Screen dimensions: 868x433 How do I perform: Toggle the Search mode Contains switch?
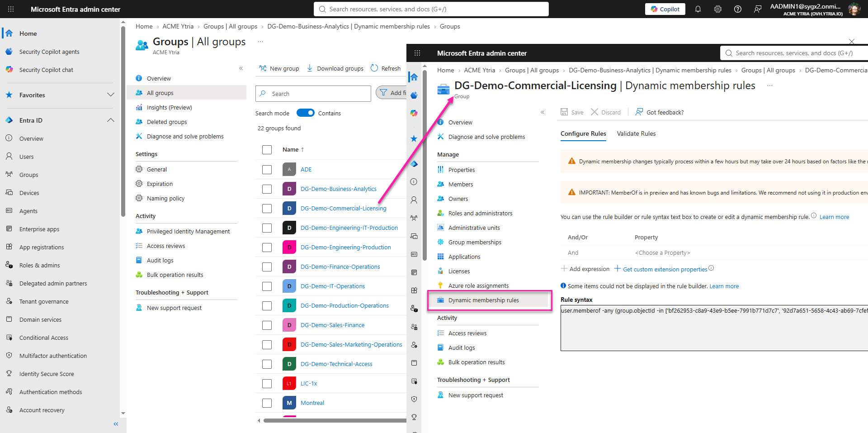click(306, 113)
